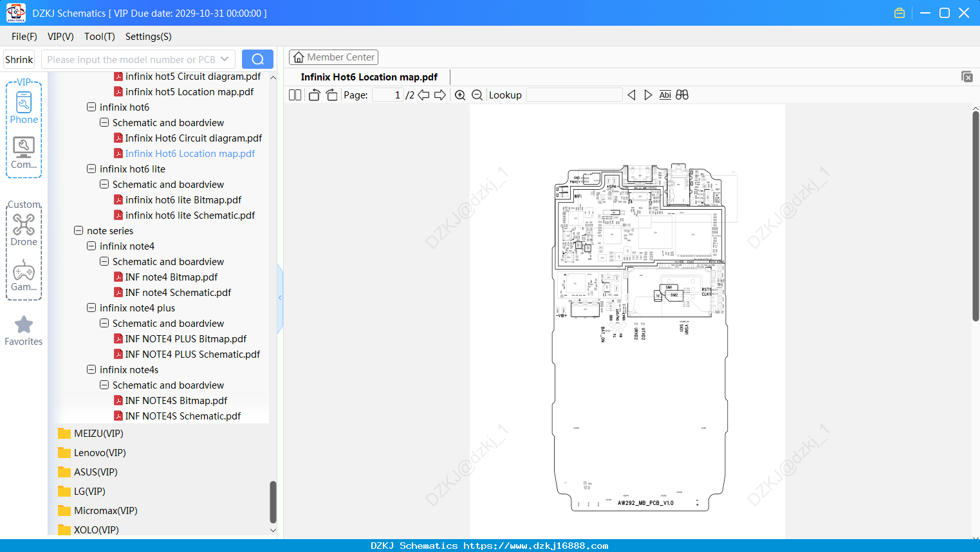Click the Shrink button

pos(19,59)
